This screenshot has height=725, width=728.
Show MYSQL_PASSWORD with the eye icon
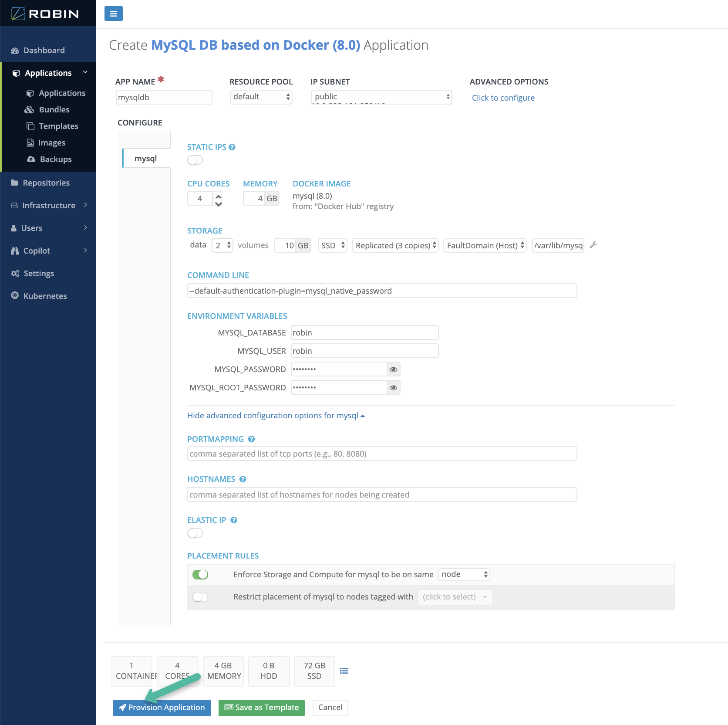click(x=394, y=369)
